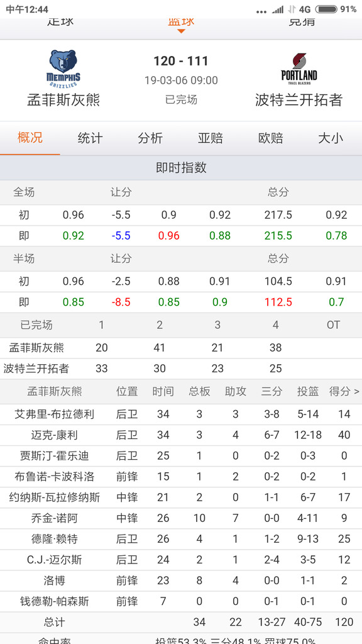Tap the signal strength bars icon

tap(278, 9)
